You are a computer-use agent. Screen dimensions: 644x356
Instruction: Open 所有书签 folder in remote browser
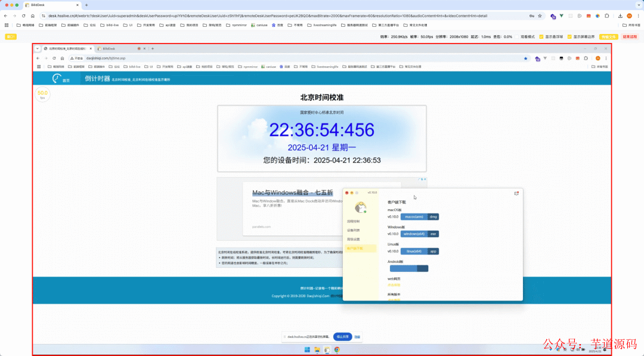pyautogui.click(x=600, y=67)
